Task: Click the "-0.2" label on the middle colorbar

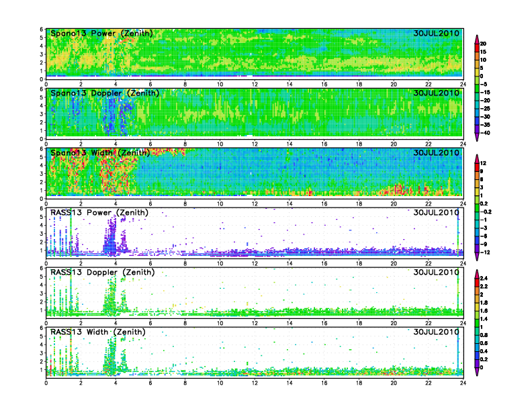Action: (x=486, y=212)
